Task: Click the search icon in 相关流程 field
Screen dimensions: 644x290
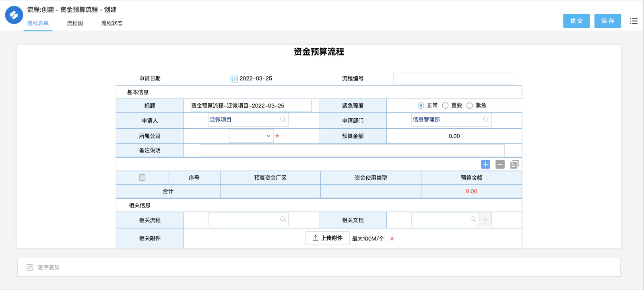Action: [x=283, y=219]
